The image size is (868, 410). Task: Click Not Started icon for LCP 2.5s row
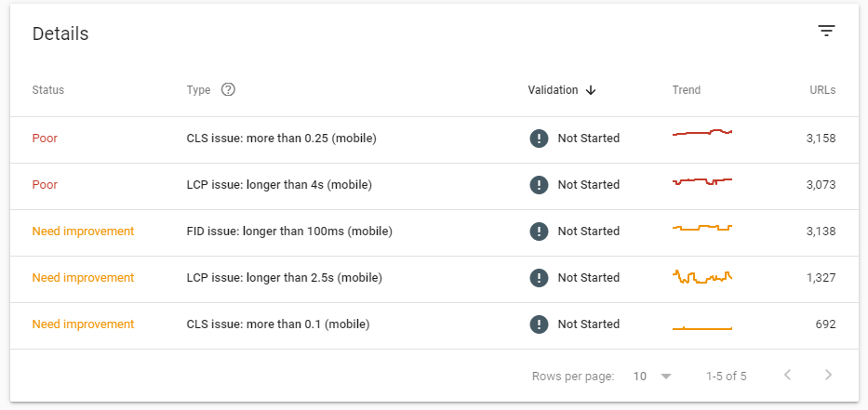pos(539,278)
